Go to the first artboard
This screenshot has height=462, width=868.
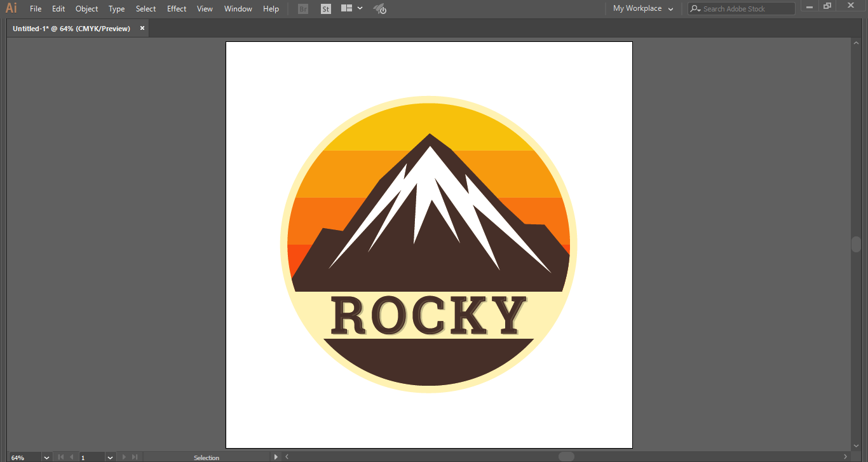click(x=61, y=457)
